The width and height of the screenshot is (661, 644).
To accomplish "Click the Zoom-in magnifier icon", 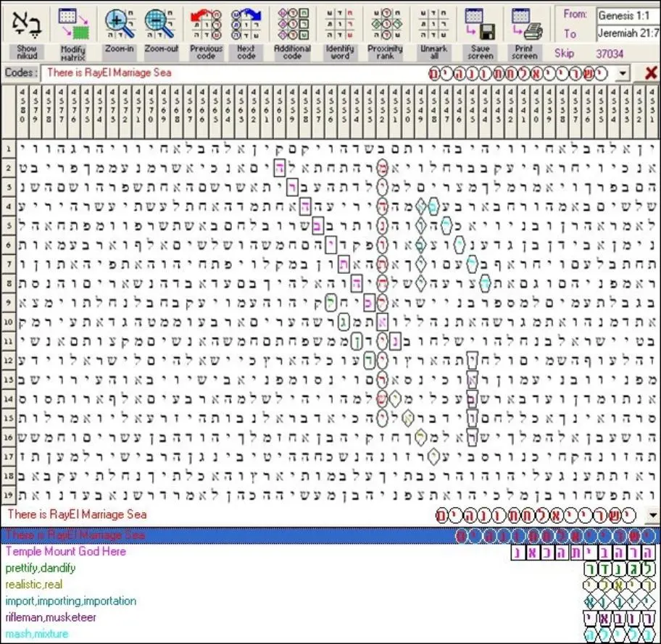I will (120, 24).
